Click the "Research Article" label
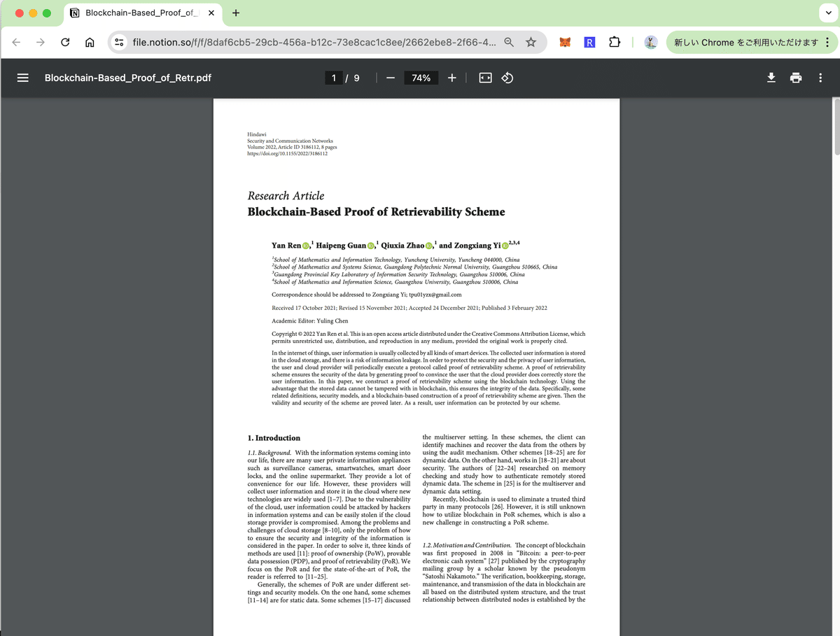The width and height of the screenshot is (840, 636). tap(286, 196)
